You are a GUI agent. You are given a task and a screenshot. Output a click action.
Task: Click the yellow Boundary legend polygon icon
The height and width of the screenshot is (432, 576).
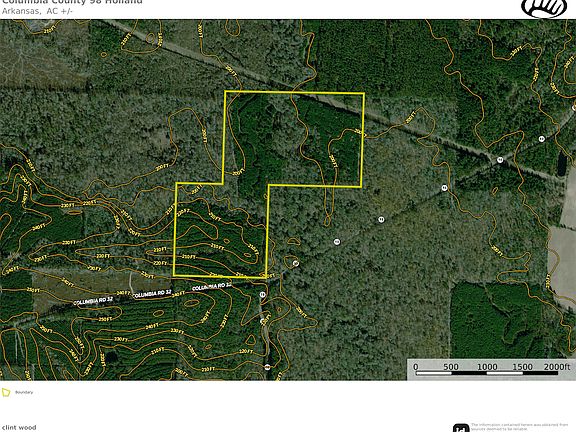pos(6,392)
